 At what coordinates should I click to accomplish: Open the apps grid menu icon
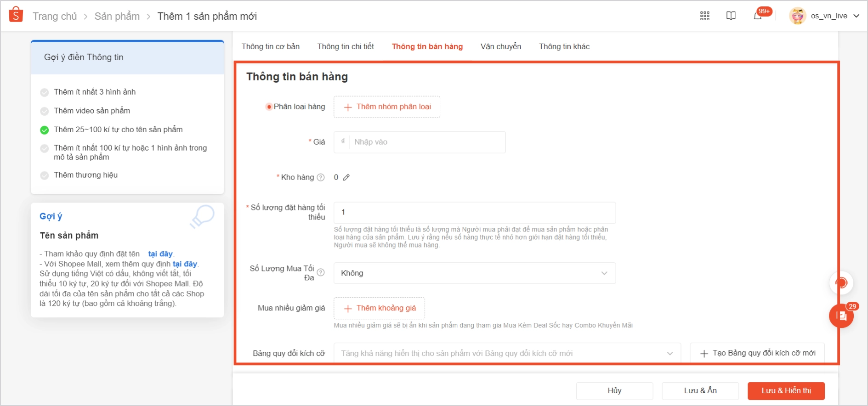pos(705,16)
